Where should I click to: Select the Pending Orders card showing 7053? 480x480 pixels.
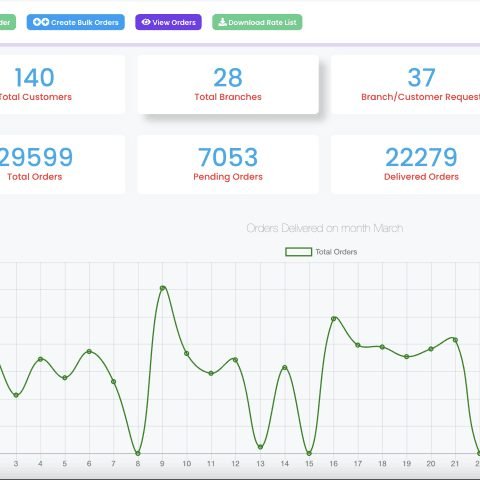pyautogui.click(x=228, y=164)
